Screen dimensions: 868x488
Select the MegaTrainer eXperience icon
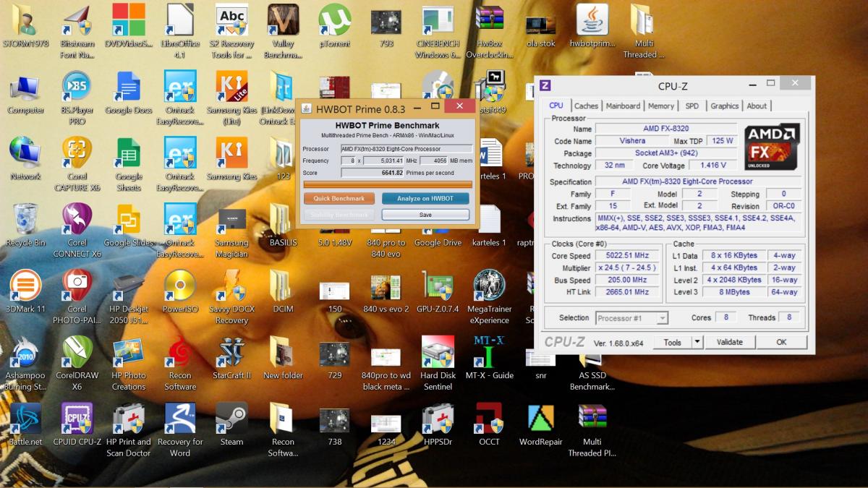[490, 297]
